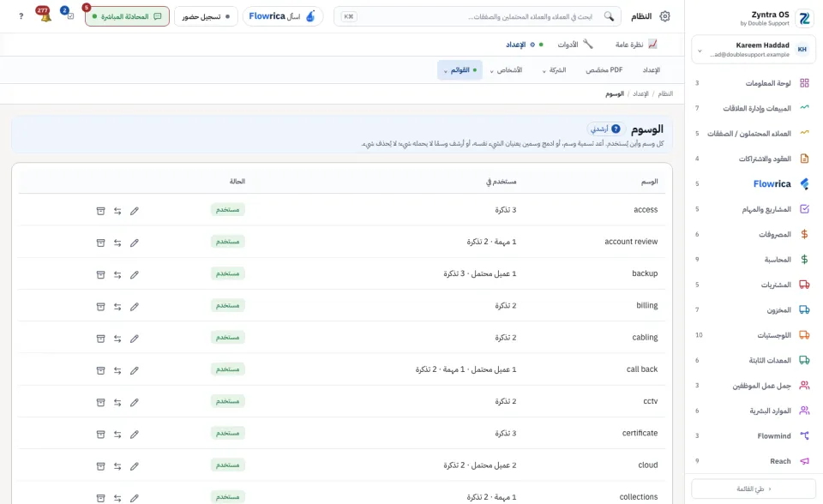Click the backup usage text with 3 تذكرة
823x504 pixels.
pos(480,273)
